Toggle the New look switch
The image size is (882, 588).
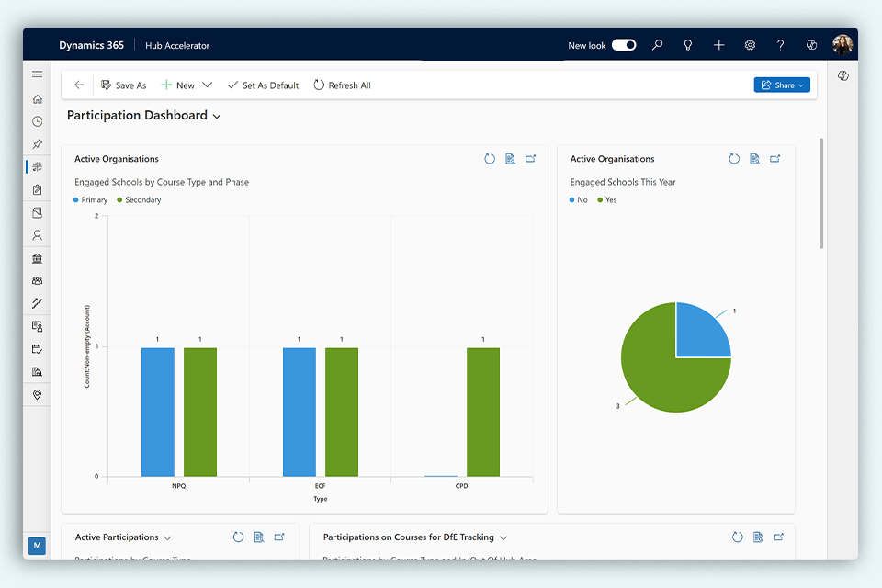coord(624,45)
